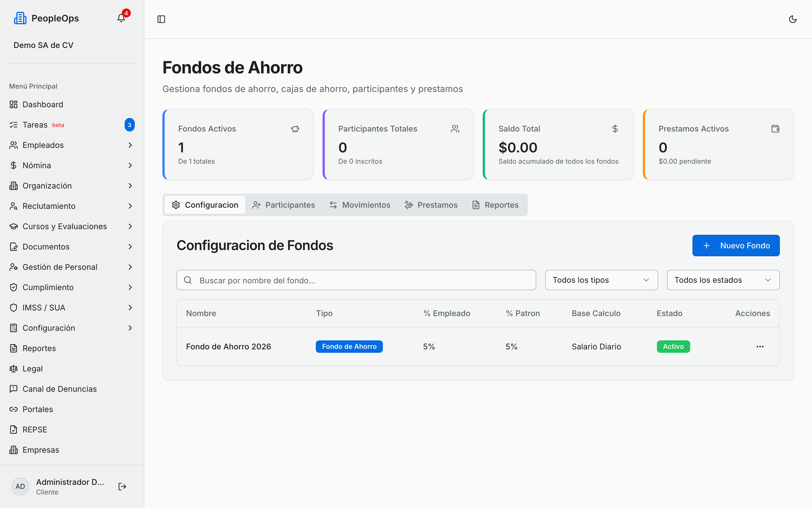Toggle the sidebar panel icon
Image resolution: width=812 pixels, height=508 pixels.
[161, 19]
